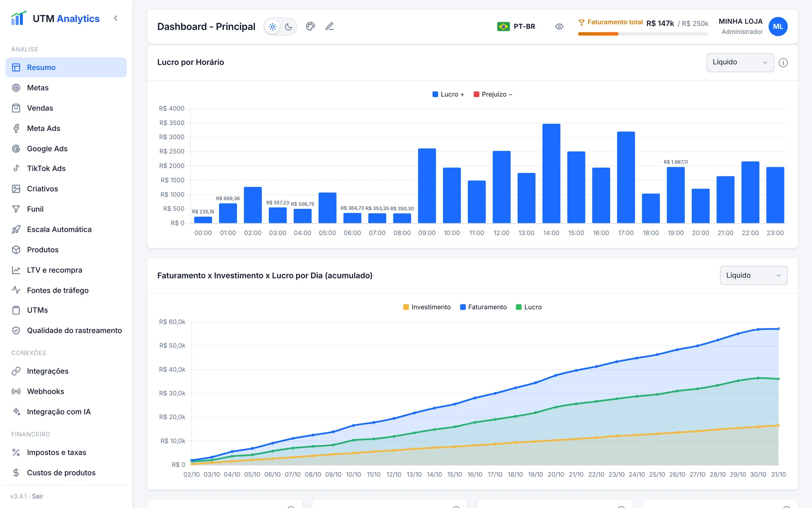Image resolution: width=812 pixels, height=508 pixels.
Task: Click the edit dashboard pencil icon
Action: click(330, 26)
